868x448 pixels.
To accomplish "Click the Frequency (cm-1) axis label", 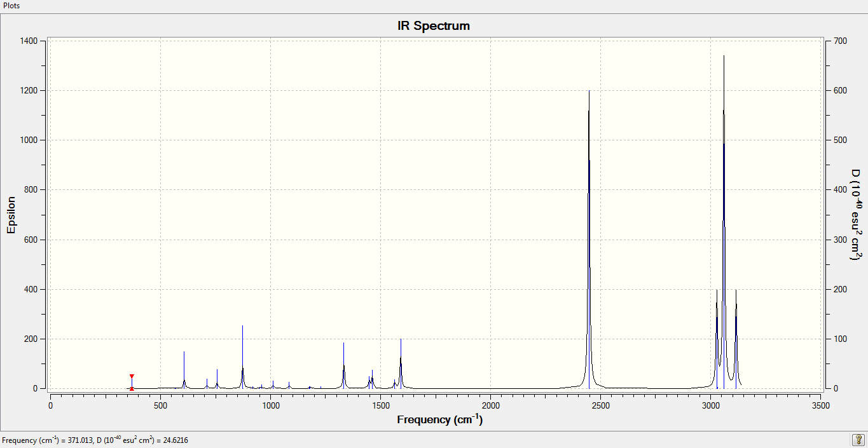I will click(x=439, y=419).
